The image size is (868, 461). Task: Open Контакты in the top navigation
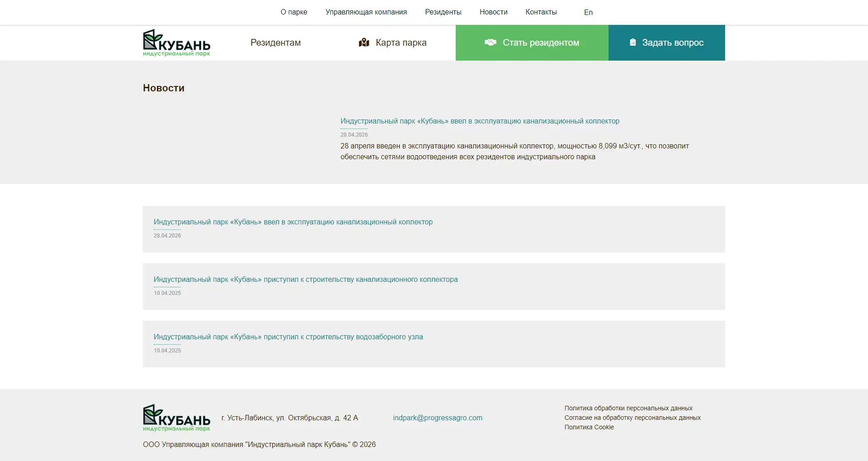tap(541, 12)
